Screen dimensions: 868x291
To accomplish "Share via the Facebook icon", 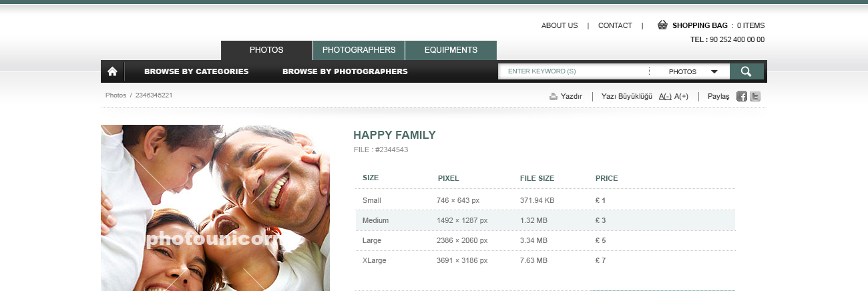I will (742, 96).
